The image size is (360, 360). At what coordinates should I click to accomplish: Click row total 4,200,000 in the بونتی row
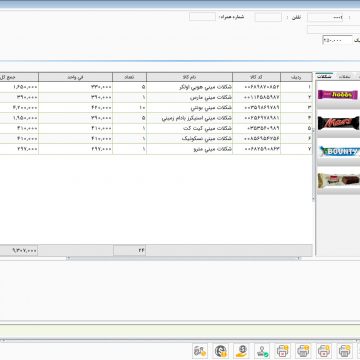click(x=19, y=108)
